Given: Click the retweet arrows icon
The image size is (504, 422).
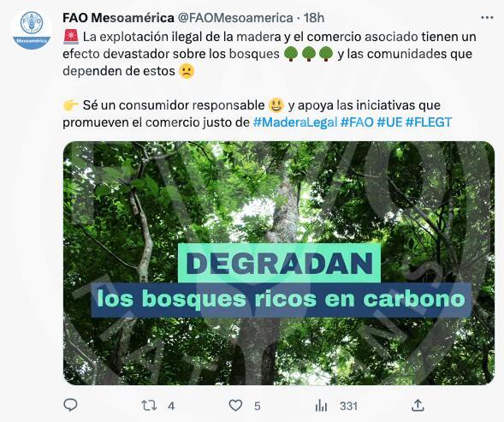Looking at the screenshot, I should 149,405.
